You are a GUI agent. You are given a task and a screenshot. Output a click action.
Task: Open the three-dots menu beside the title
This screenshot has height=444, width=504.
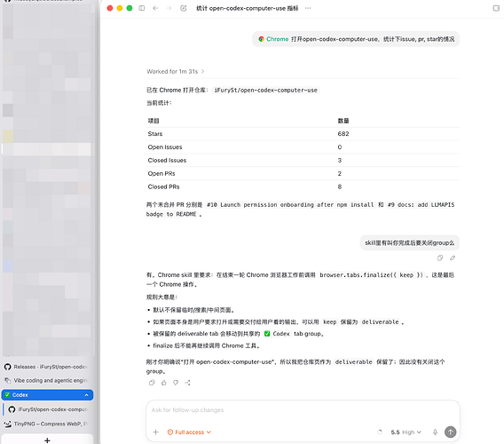[x=308, y=8]
